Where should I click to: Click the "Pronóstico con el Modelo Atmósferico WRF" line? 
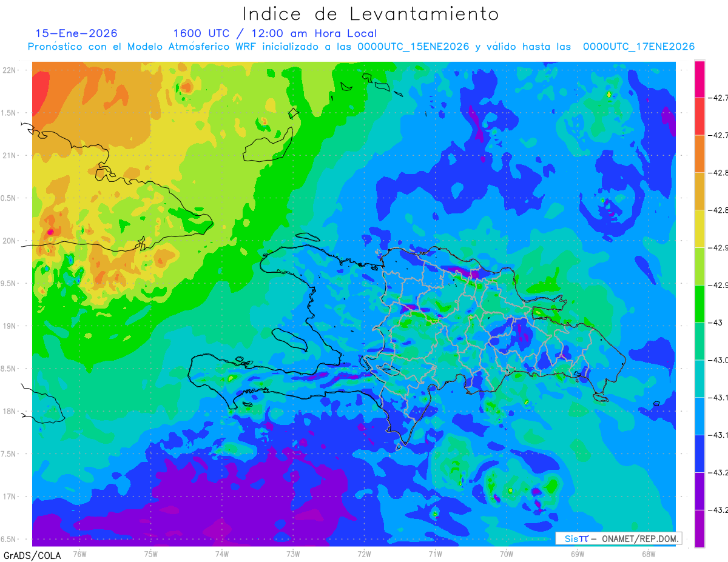click(x=361, y=47)
